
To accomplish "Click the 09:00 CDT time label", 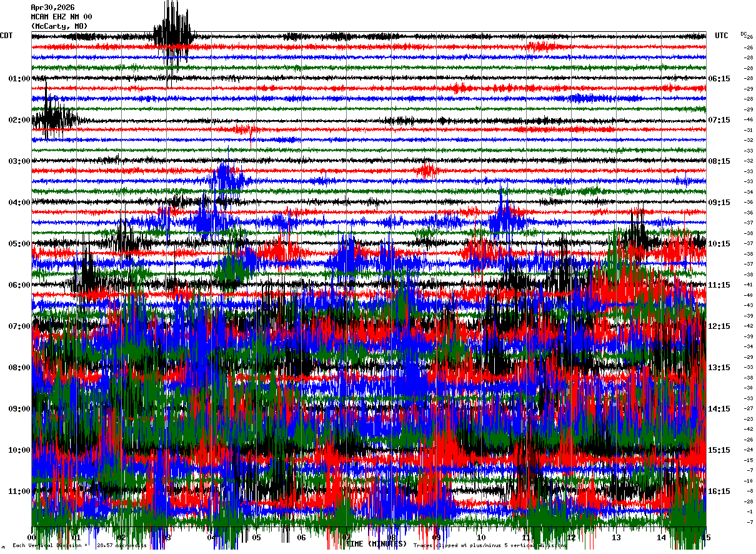I will click(x=19, y=409).
